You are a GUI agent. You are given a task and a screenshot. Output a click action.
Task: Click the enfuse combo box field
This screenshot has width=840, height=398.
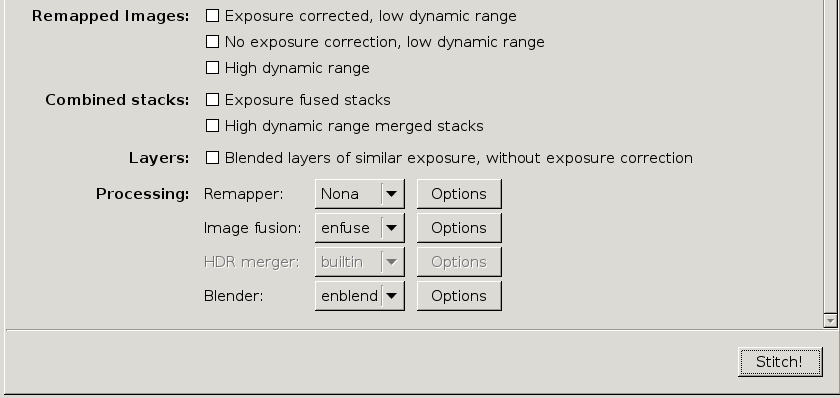pyautogui.click(x=359, y=228)
